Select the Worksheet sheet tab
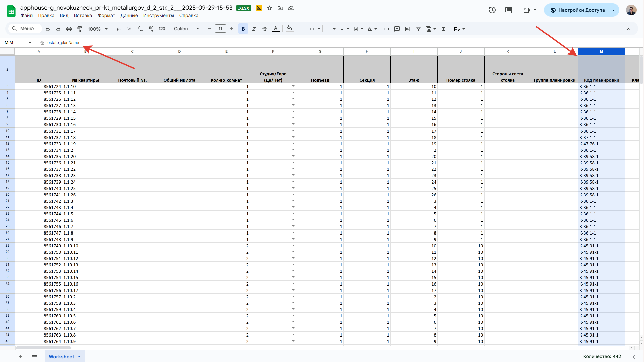The height and width of the screenshot is (362, 644). click(61, 357)
